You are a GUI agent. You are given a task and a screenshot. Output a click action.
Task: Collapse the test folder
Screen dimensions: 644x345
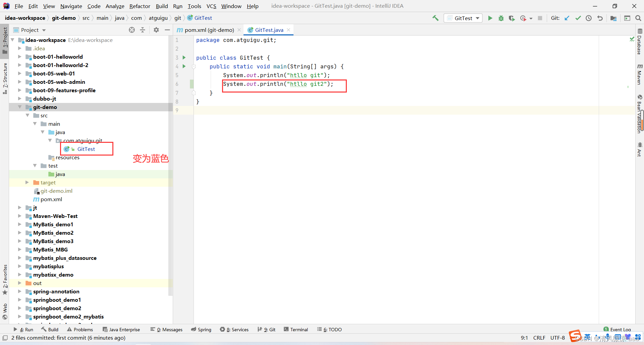35,166
